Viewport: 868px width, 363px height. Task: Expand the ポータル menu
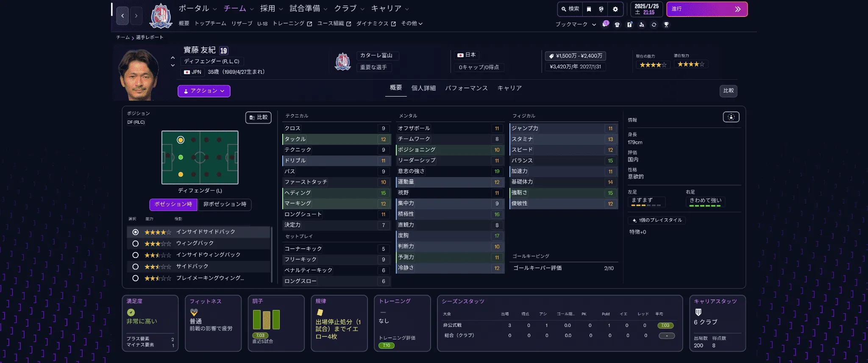point(198,8)
